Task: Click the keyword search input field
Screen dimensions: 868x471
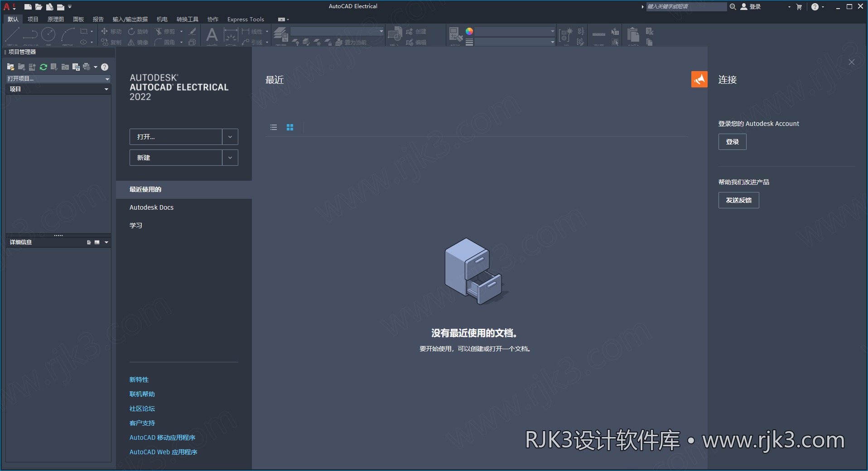Action: pyautogui.click(x=686, y=7)
